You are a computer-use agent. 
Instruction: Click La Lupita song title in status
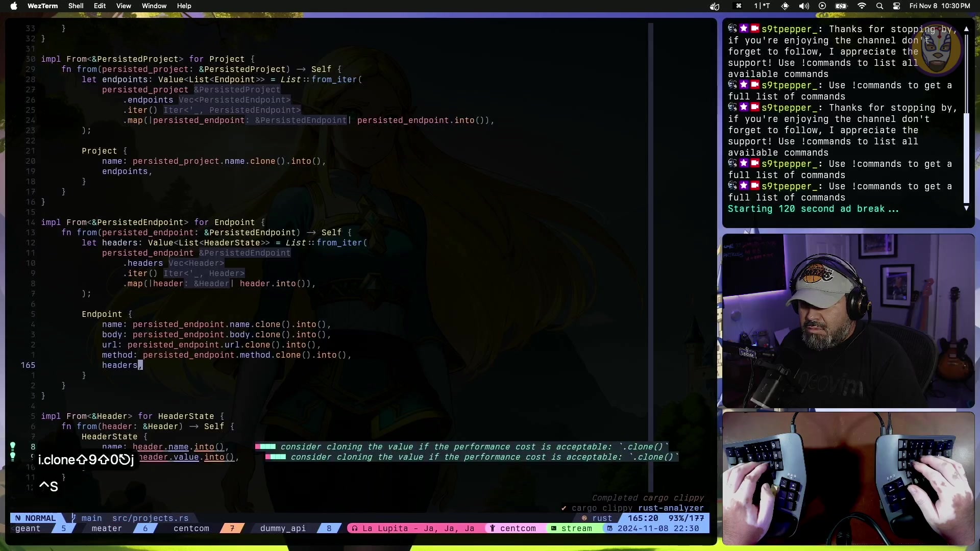419,529
